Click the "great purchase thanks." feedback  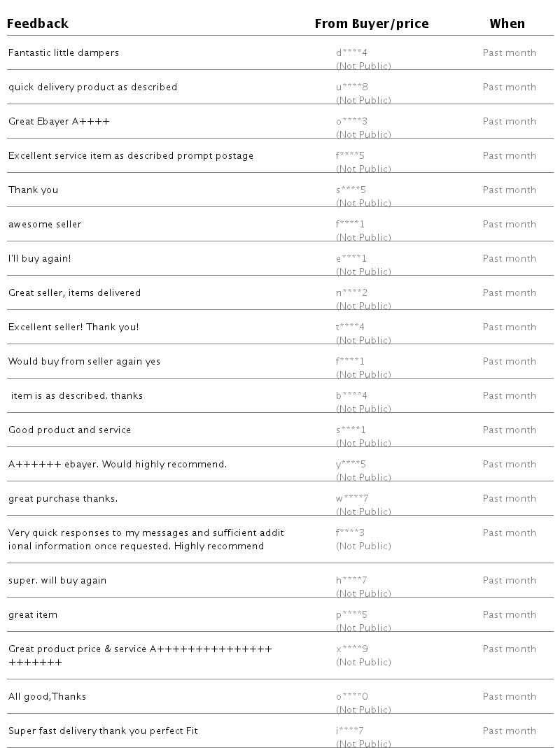pyautogui.click(x=63, y=499)
